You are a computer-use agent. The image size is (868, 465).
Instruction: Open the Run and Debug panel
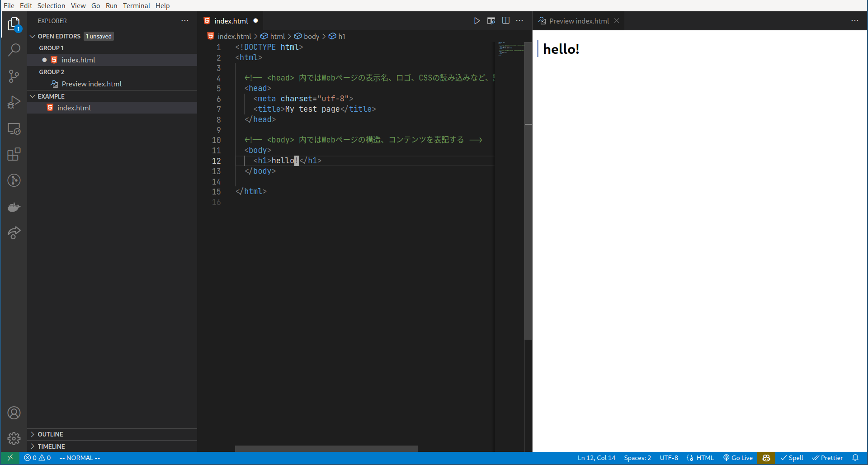point(14,102)
